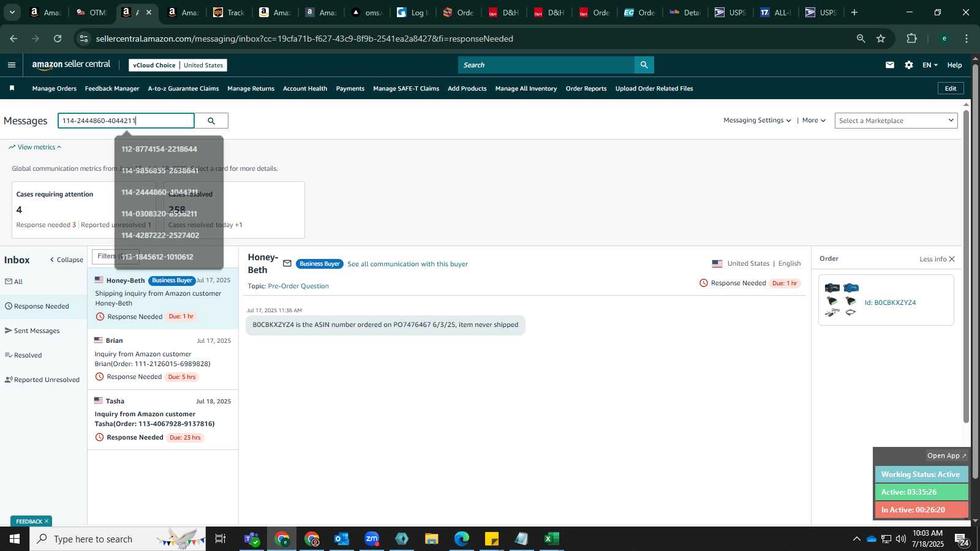Viewport: 980px width, 551px height.
Task: Click the product thumbnail in Order panel
Action: tap(842, 300)
